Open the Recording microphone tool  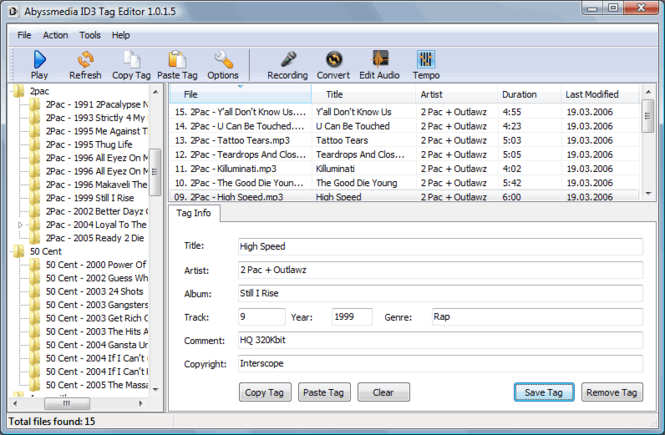287,65
